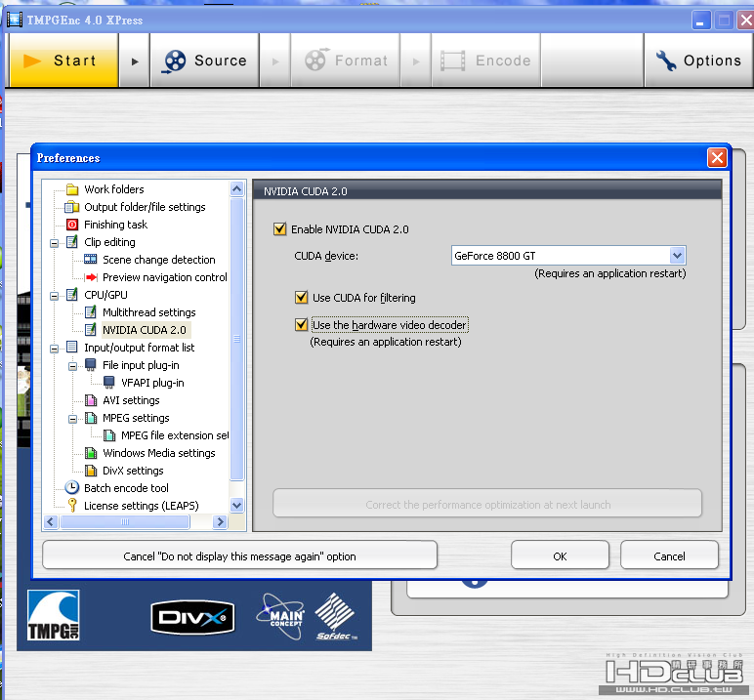Click the License settings key icon

[72, 506]
